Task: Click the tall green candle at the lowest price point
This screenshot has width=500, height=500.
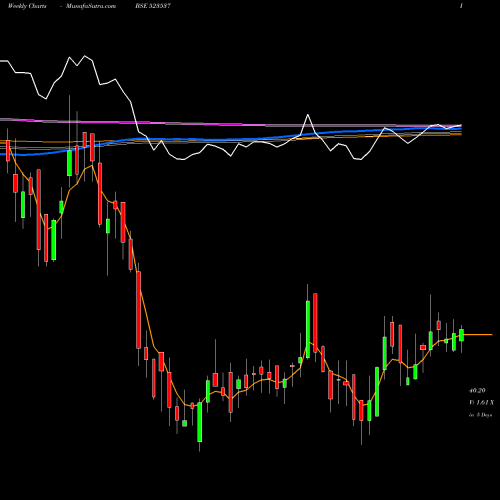Action: [x=200, y=422]
